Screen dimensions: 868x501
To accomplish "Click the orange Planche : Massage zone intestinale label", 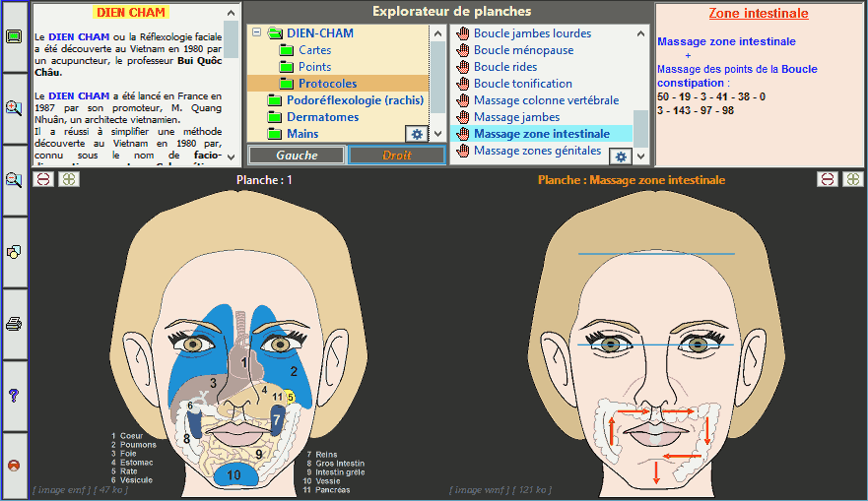I will (x=632, y=180).
